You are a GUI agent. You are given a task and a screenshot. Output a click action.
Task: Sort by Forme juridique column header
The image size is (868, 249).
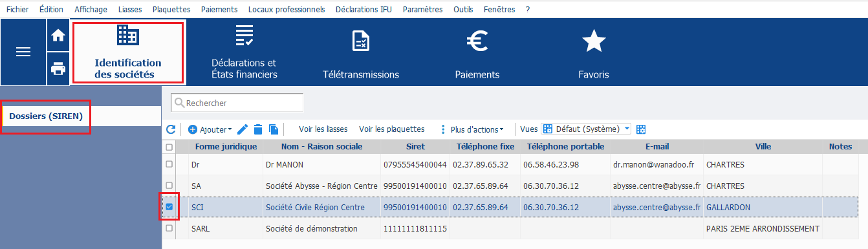[226, 147]
